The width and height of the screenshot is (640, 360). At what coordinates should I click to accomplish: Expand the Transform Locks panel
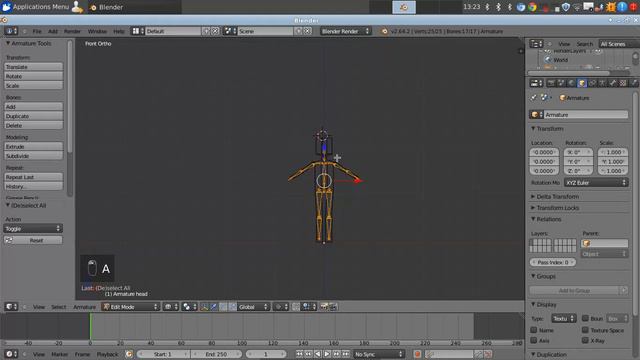pos(557,208)
